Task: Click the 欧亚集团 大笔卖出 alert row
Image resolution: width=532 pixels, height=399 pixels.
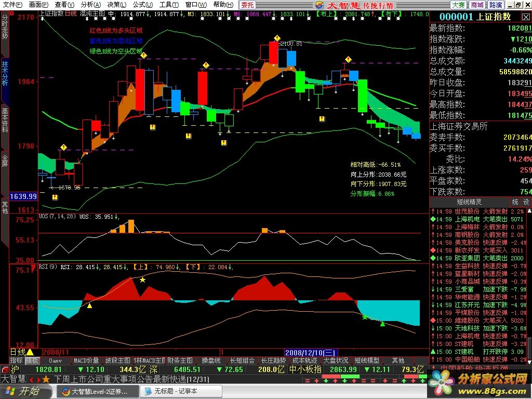Action: (x=477, y=258)
